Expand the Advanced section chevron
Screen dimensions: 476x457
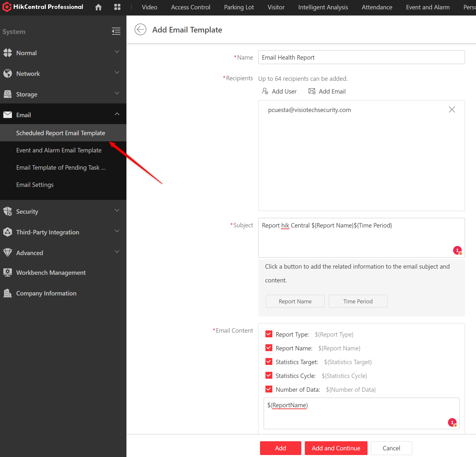click(117, 252)
